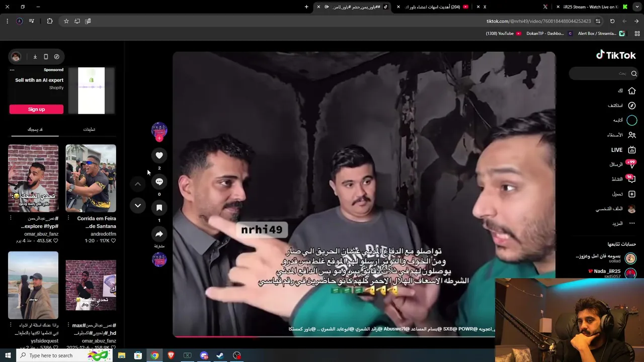Open the profile avatar in top-left pill
The height and width of the screenshot is (362, 644).
click(x=16, y=57)
